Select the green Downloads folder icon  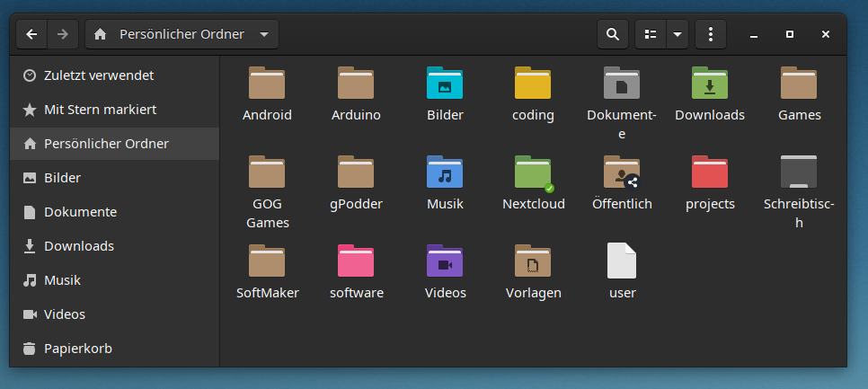(710, 83)
